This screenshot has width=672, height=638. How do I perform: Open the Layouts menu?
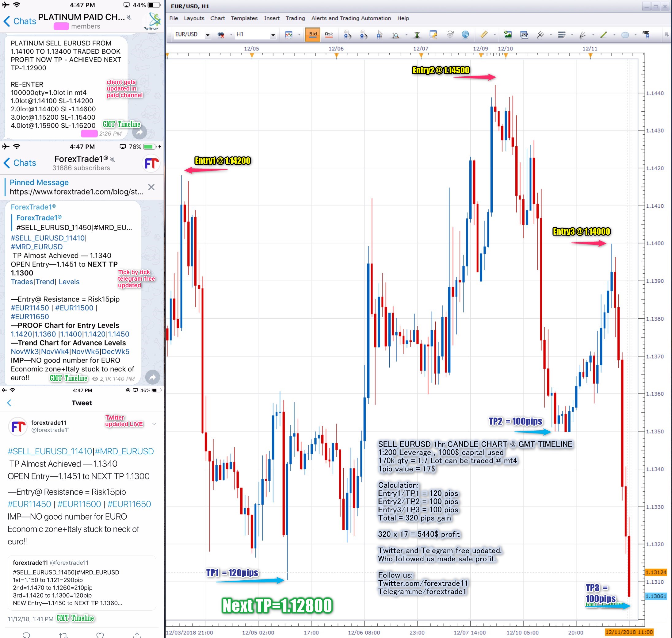(194, 18)
